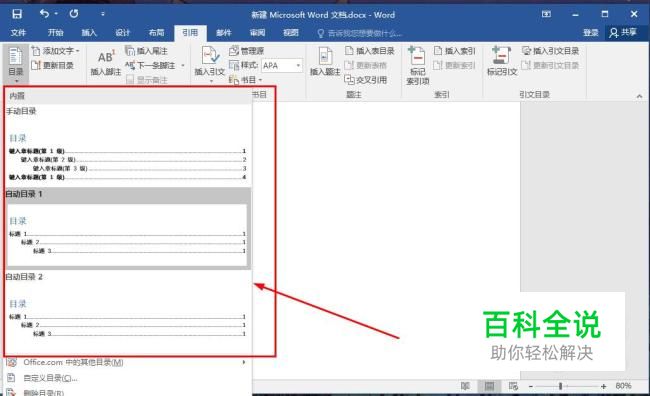This screenshot has height=396, width=650.
Task: Click the 更新引文目录 button
Action: pos(551,66)
